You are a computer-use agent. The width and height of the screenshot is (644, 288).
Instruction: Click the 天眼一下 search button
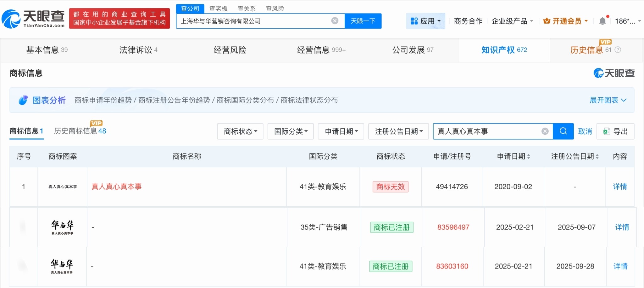click(363, 21)
